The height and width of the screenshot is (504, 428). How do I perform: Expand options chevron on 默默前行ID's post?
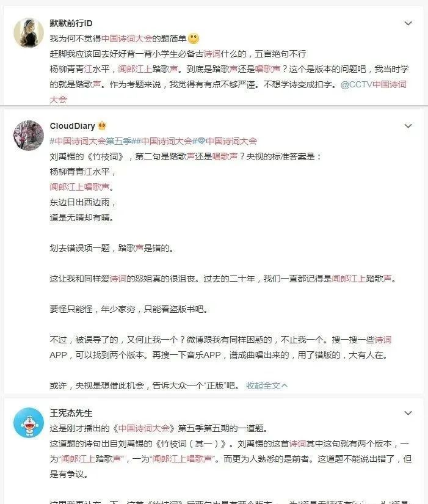[408, 23]
